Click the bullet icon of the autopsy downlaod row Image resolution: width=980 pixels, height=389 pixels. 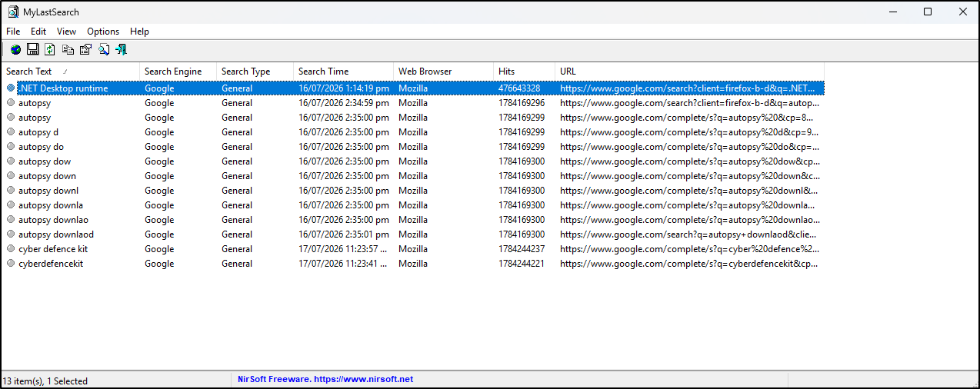coord(11,234)
